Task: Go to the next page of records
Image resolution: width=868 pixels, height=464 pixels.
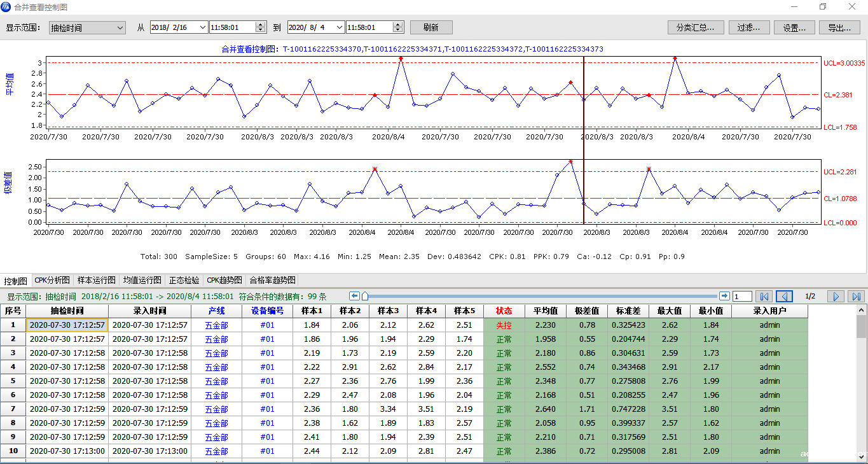Action: pos(837,297)
